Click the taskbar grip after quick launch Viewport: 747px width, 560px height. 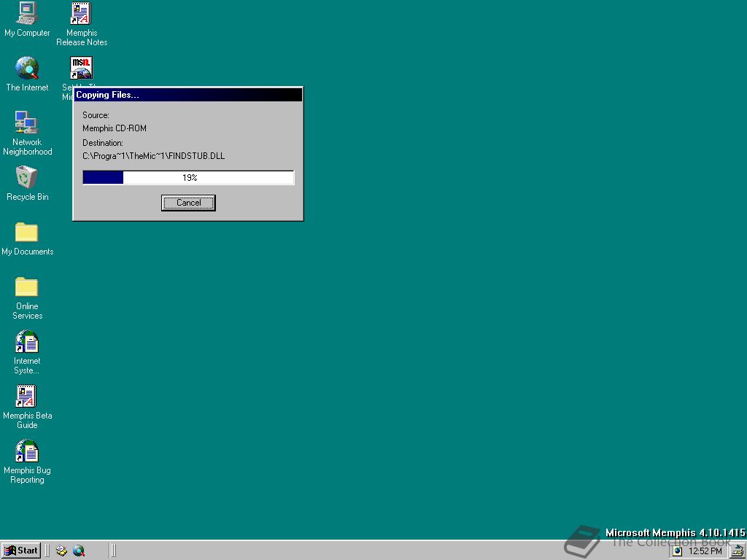[x=113, y=551]
